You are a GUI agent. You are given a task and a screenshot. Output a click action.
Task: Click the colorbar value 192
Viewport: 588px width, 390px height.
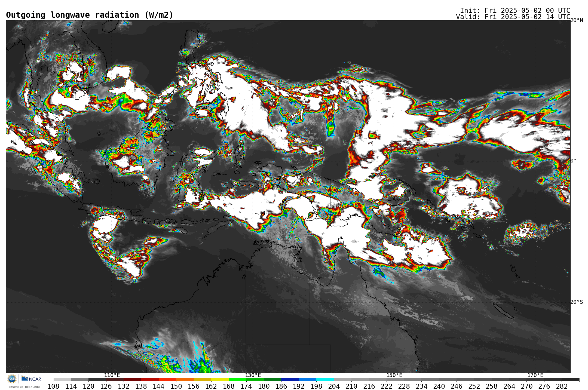299,386
